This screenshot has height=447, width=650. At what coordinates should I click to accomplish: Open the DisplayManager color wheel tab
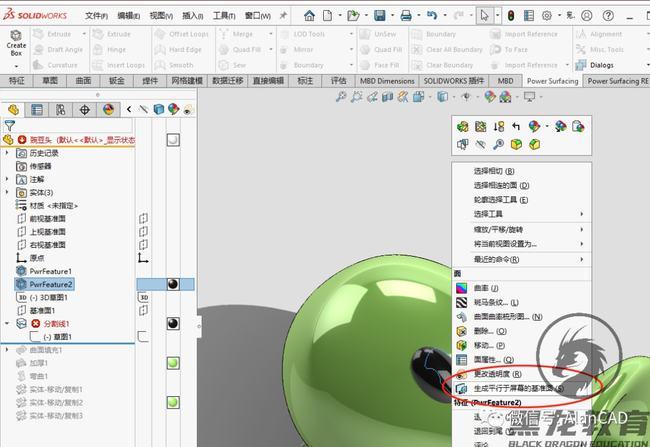tap(108, 110)
